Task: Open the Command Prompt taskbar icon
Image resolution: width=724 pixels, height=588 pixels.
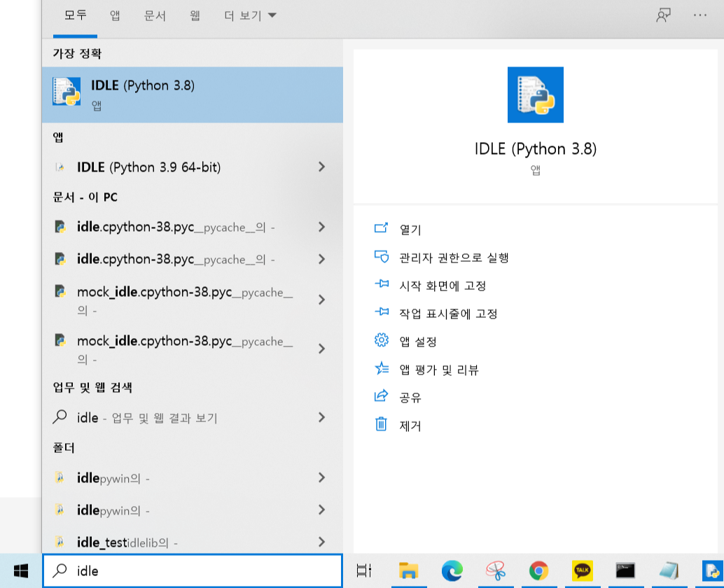Action: [625, 571]
